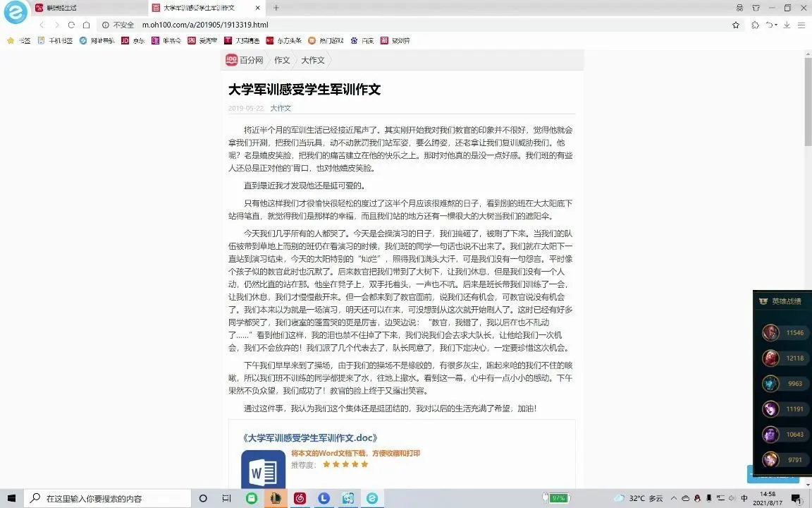This screenshot has height=508, width=812.
Task: Open the 网址导航 bookmark
Action: pyautogui.click(x=97, y=40)
